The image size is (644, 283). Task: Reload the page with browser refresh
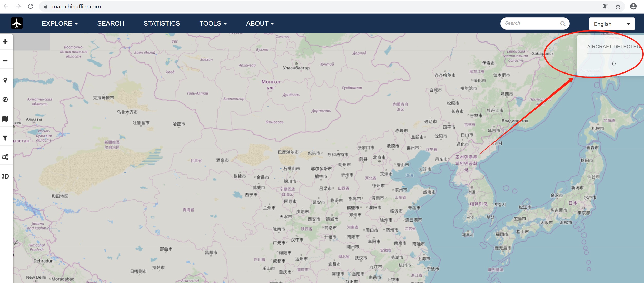tap(31, 6)
